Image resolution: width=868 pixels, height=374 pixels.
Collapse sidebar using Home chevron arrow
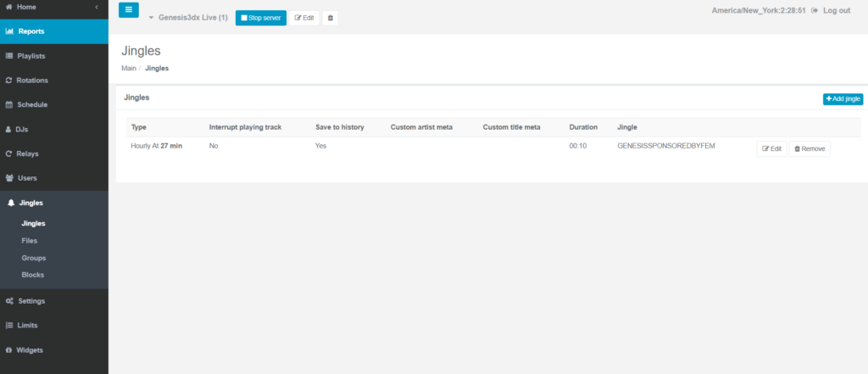[96, 7]
